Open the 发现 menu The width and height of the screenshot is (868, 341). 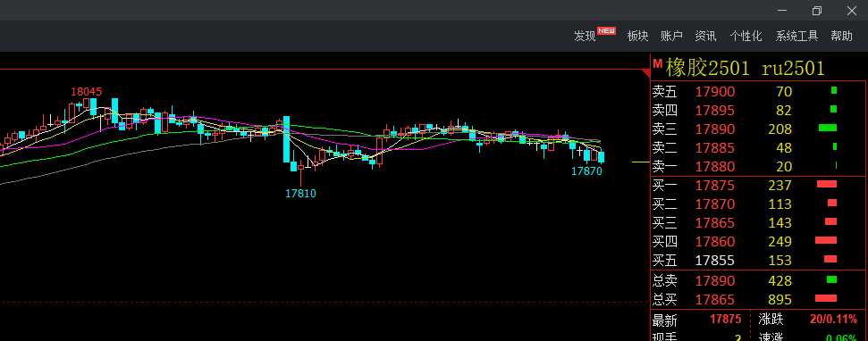coord(585,37)
